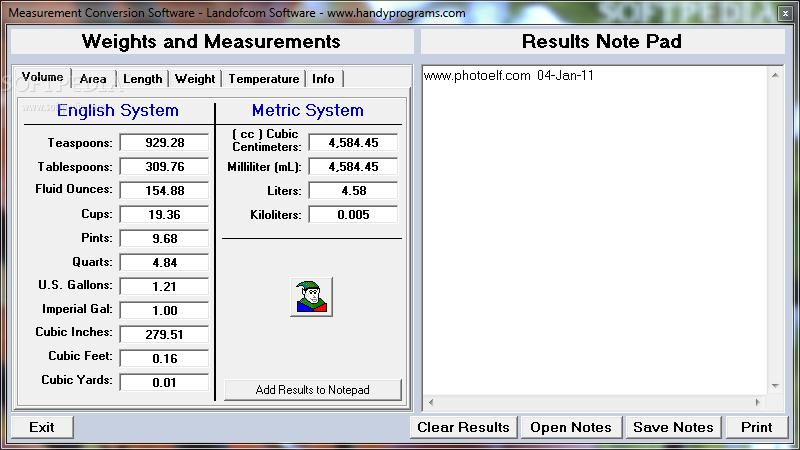Click Open Notes button

point(571,427)
